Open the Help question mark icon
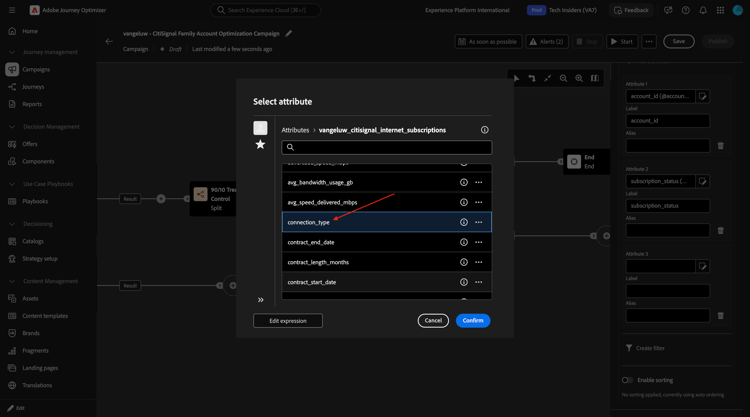Screen dimensions: 750x417 tap(685, 10)
